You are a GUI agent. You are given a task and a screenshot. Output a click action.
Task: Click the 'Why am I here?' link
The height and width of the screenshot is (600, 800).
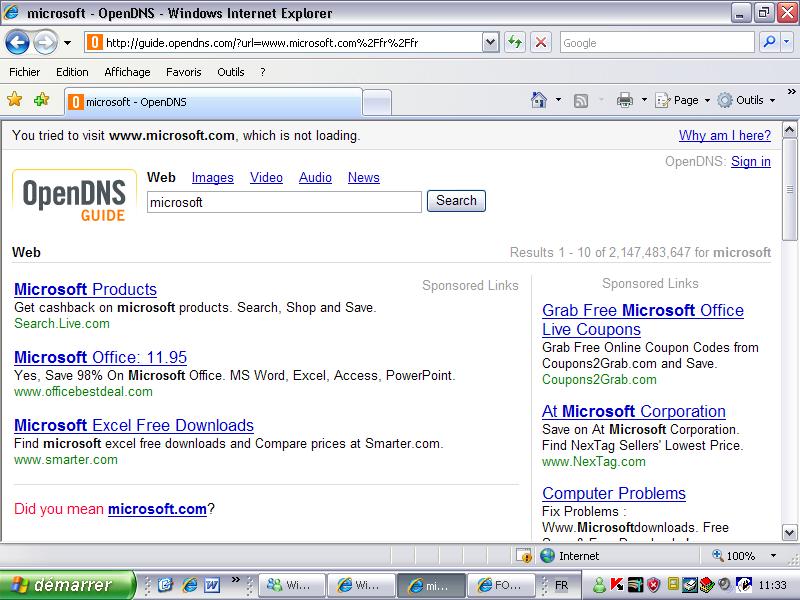pyautogui.click(x=724, y=135)
